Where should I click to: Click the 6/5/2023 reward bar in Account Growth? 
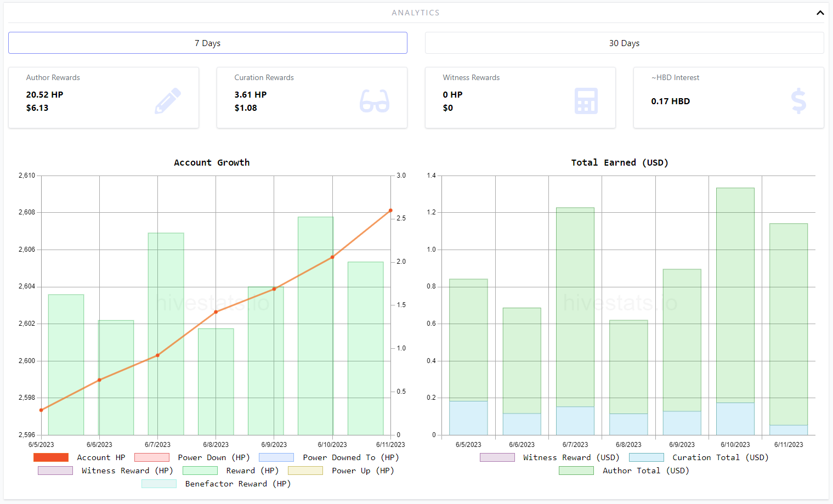click(x=66, y=365)
